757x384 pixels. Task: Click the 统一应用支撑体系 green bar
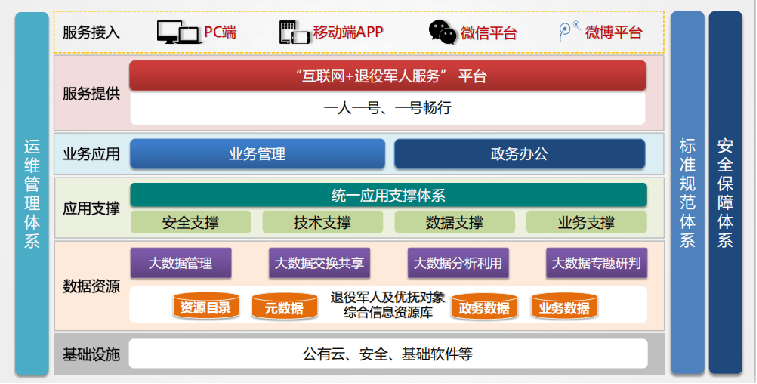(388, 195)
